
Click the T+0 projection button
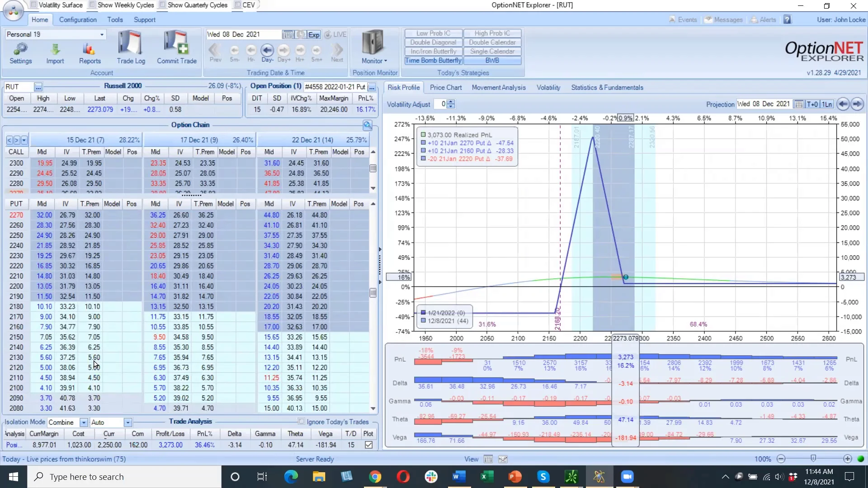(x=812, y=104)
